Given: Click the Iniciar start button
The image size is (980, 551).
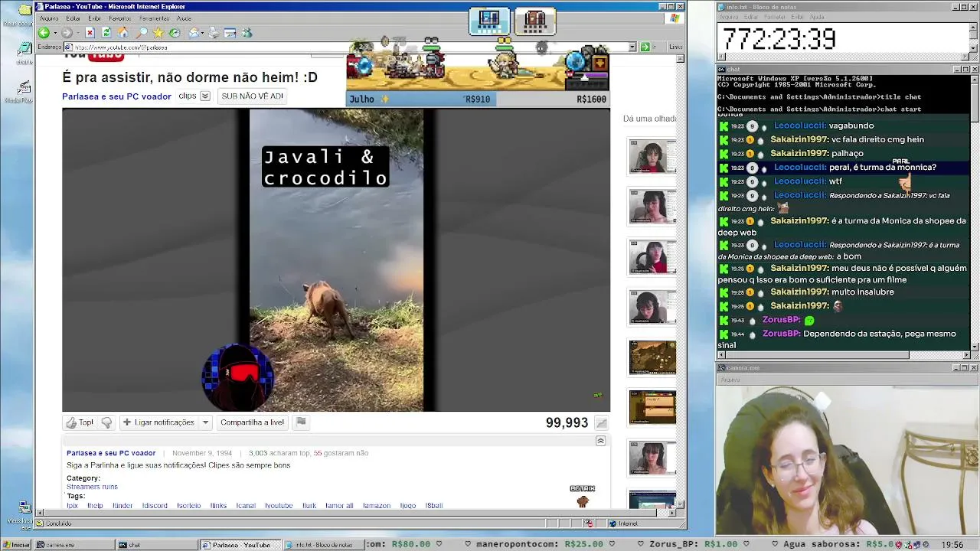Looking at the screenshot, I should pos(17,545).
